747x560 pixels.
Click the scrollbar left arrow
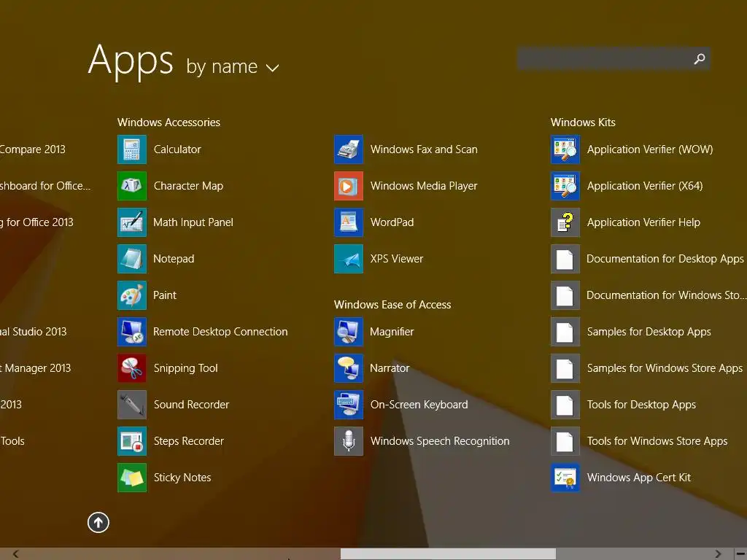16,554
